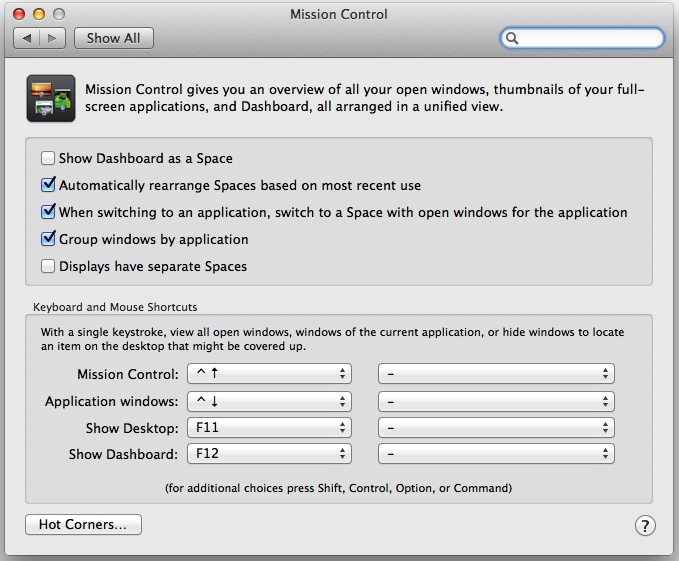Open Show Desktop F11 keyboard dropdown

coord(269,428)
